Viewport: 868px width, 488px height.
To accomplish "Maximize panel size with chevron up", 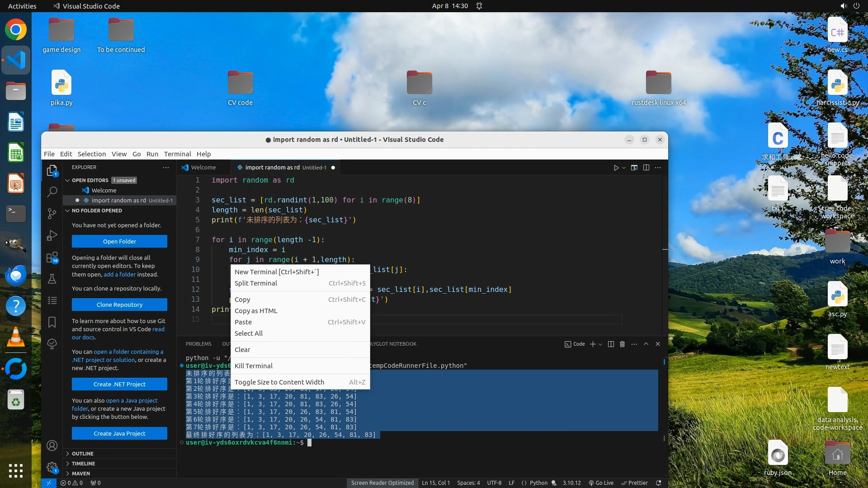I will coord(646,344).
